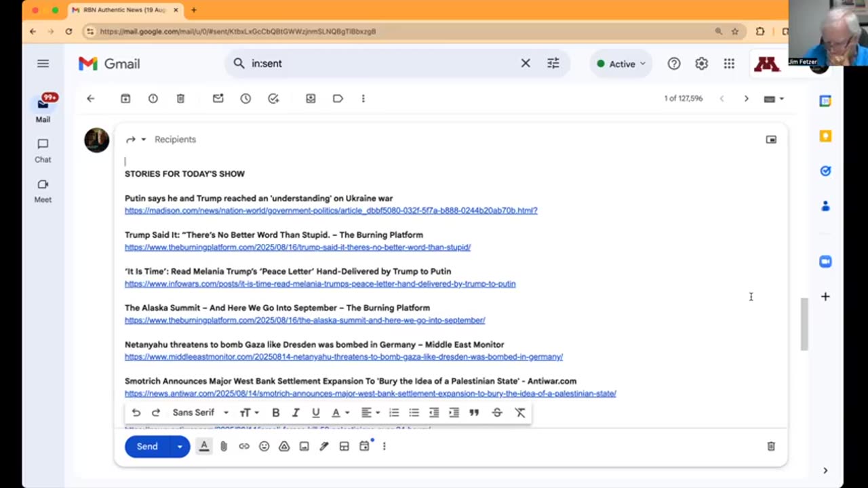Delete the conversation with the trash icon
This screenshot has width=868, height=488.
coord(180,98)
